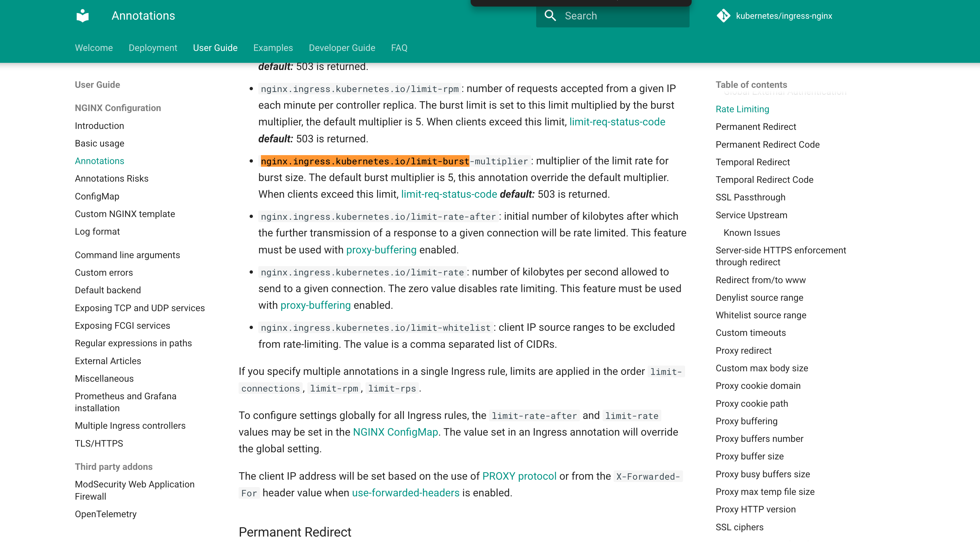The height and width of the screenshot is (555, 980).
Task: Select Annotations Risks in sidebar
Action: [111, 178]
